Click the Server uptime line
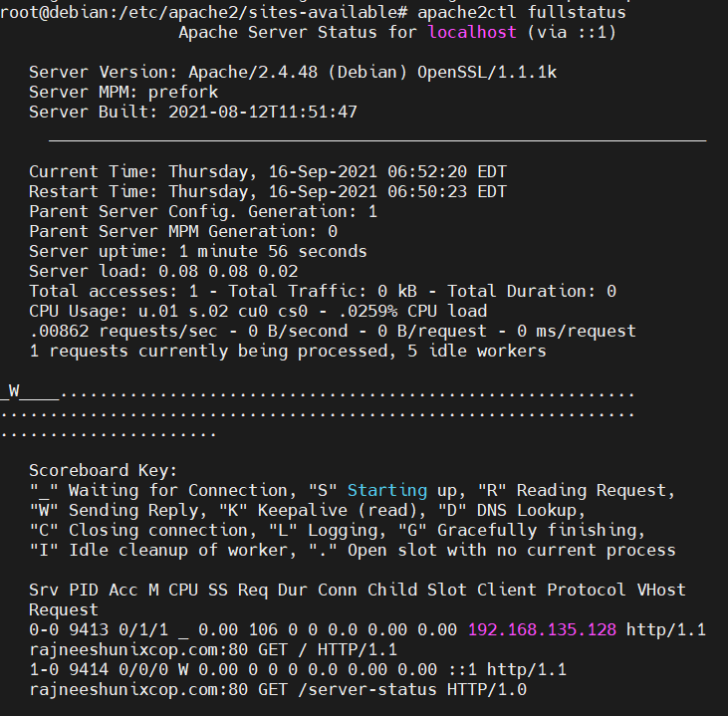Viewport: 728px width, 716px height. tap(198, 252)
